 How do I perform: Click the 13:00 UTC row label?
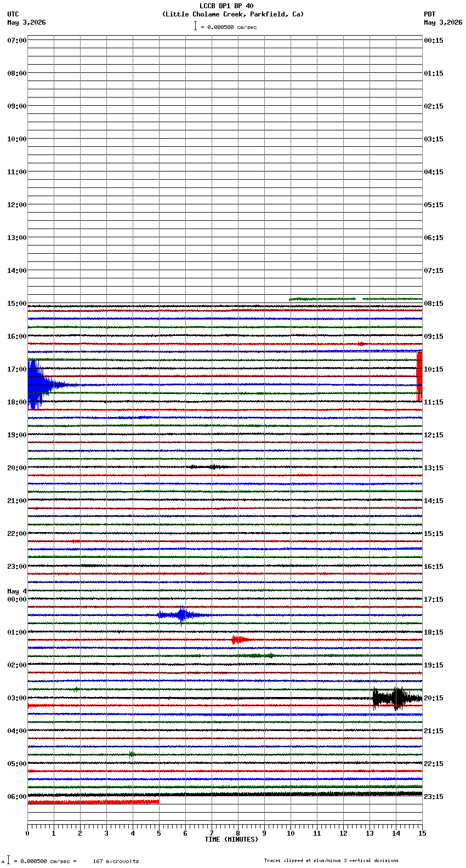17,238
